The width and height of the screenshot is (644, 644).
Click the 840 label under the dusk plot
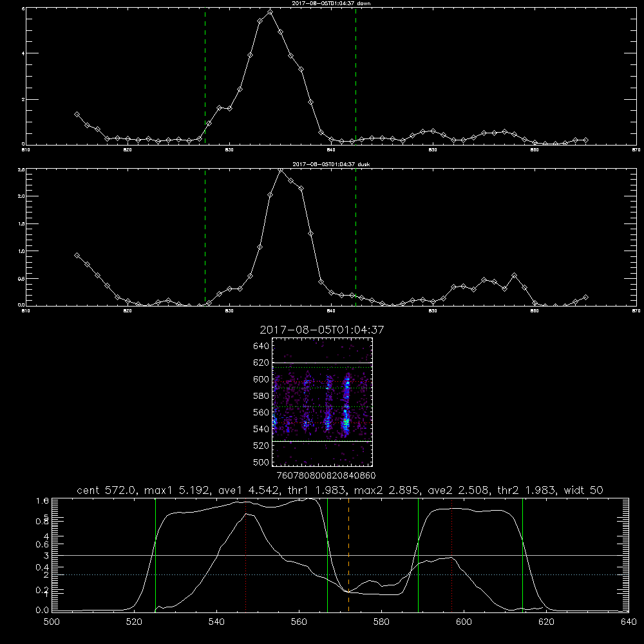pos(331,311)
